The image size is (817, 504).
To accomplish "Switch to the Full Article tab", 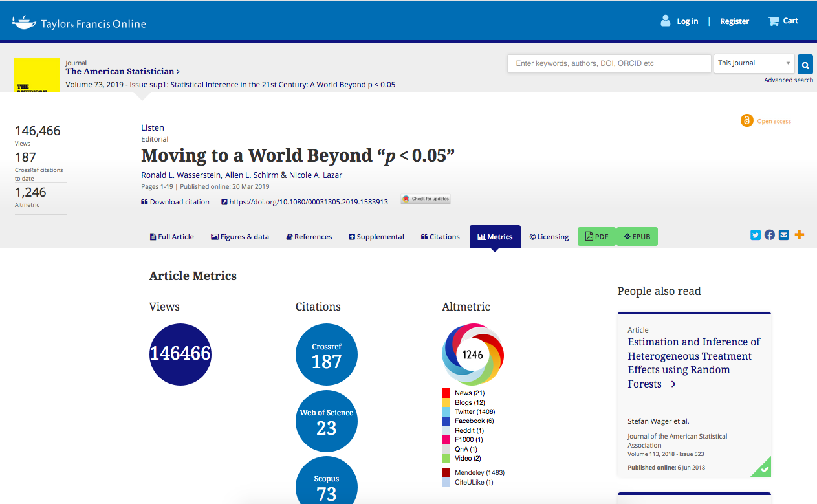I will (171, 237).
